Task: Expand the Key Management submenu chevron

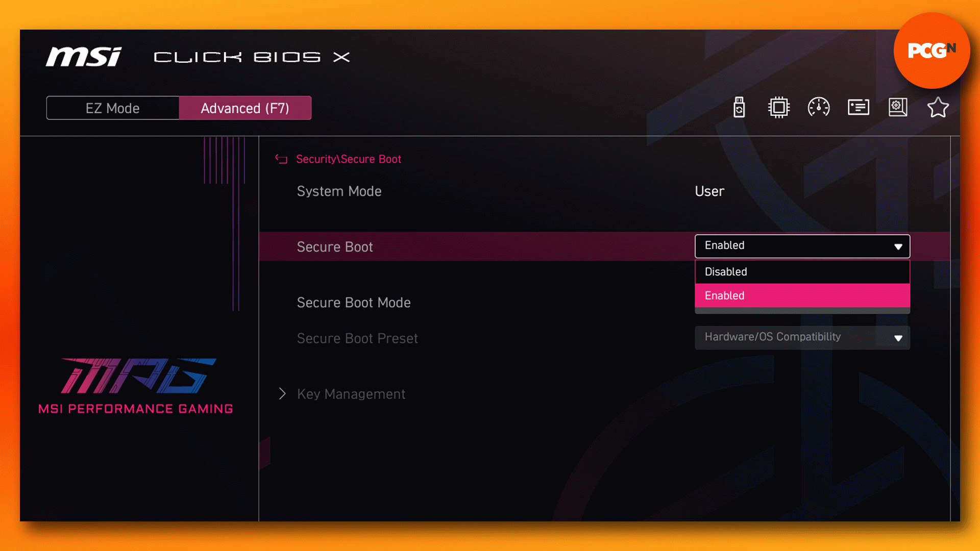Action: (x=282, y=394)
